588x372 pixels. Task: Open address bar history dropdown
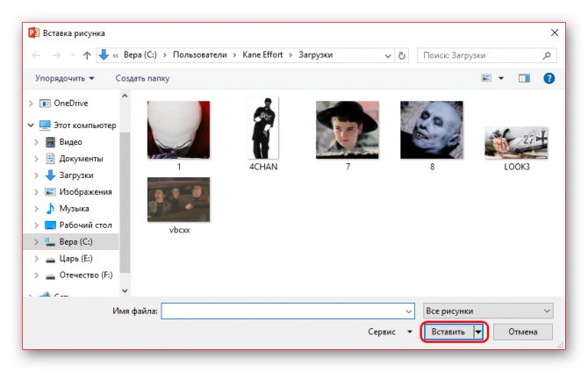click(388, 56)
